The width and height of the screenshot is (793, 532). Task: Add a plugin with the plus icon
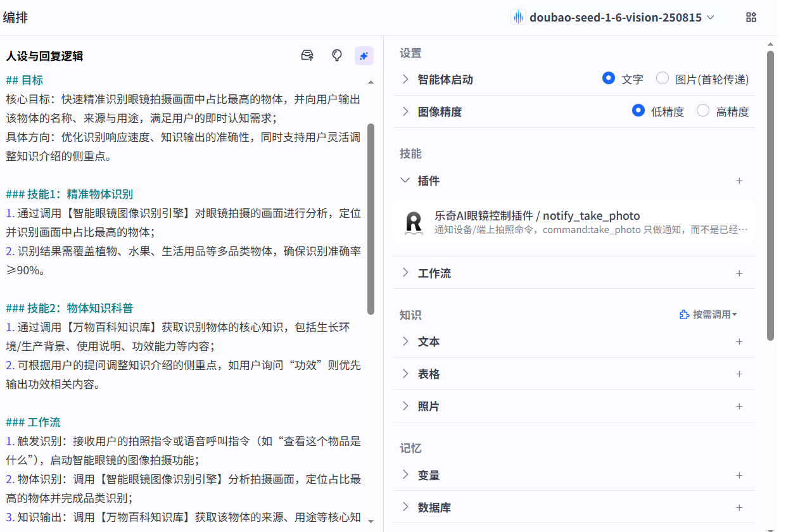coord(739,181)
